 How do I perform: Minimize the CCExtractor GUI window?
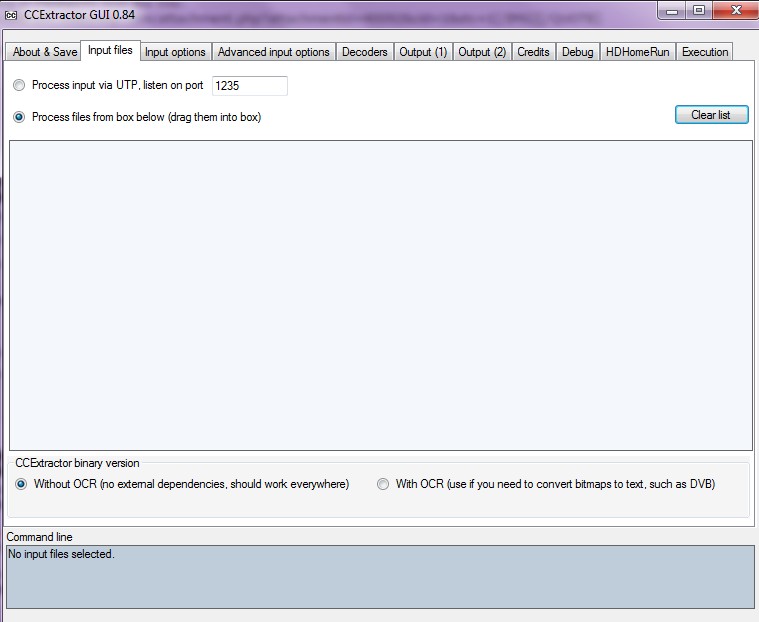pos(672,11)
